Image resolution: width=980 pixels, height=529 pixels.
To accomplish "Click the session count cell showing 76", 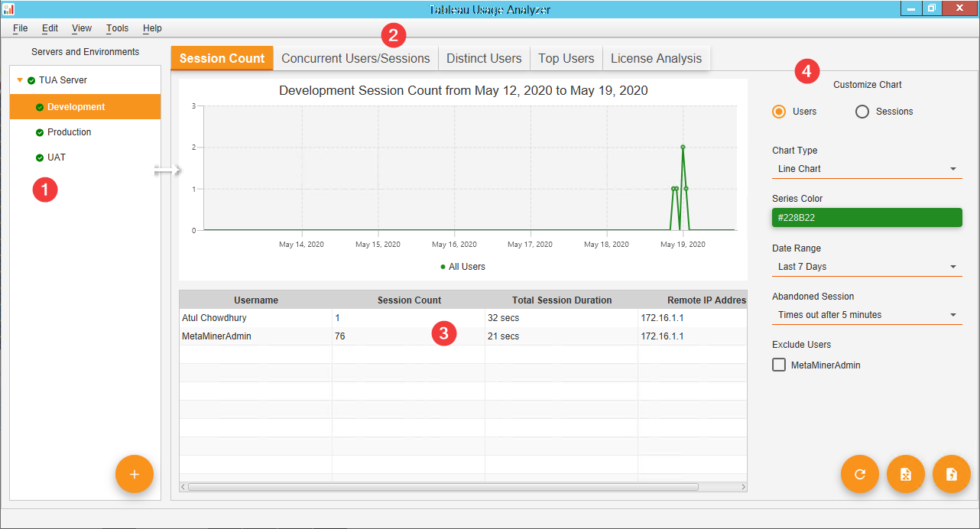I will (x=409, y=336).
